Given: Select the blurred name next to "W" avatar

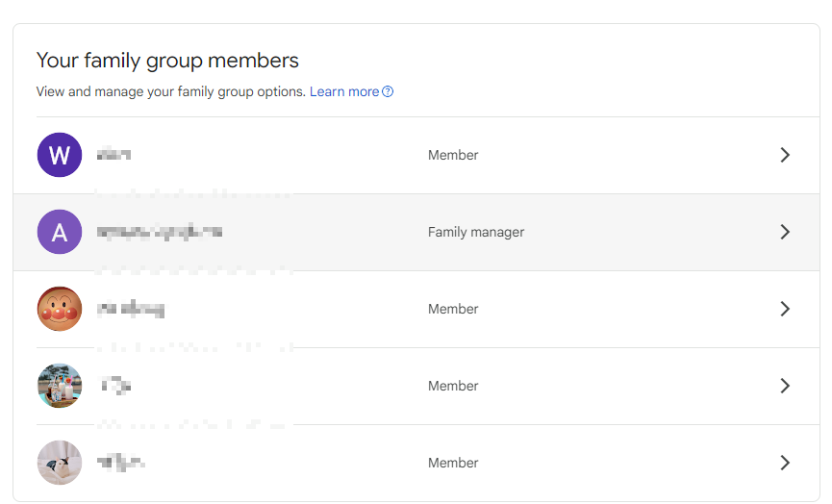Looking at the screenshot, I should pos(113,155).
